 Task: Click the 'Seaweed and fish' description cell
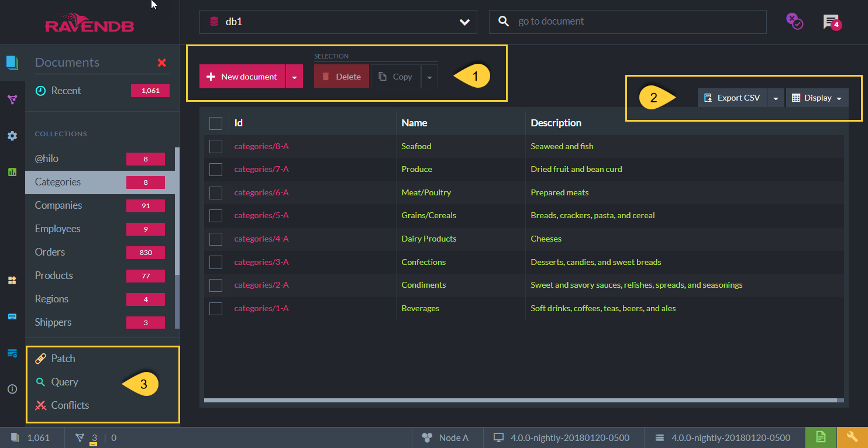click(562, 146)
